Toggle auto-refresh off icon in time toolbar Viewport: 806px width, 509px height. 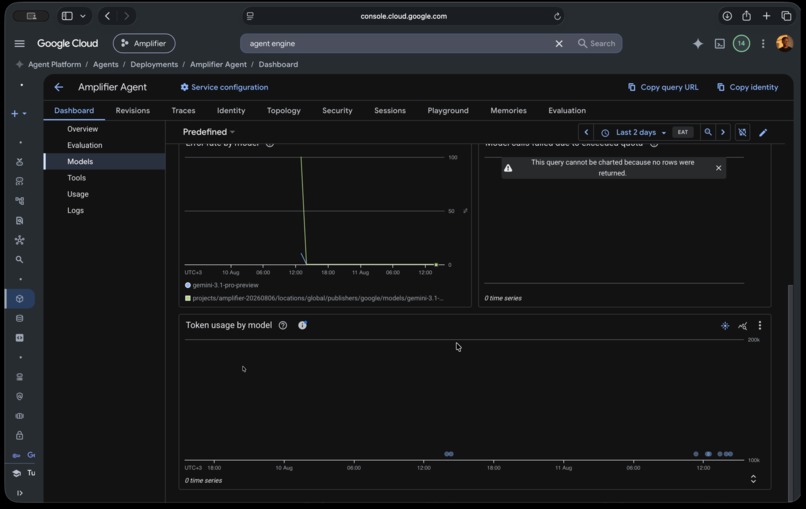tap(742, 132)
